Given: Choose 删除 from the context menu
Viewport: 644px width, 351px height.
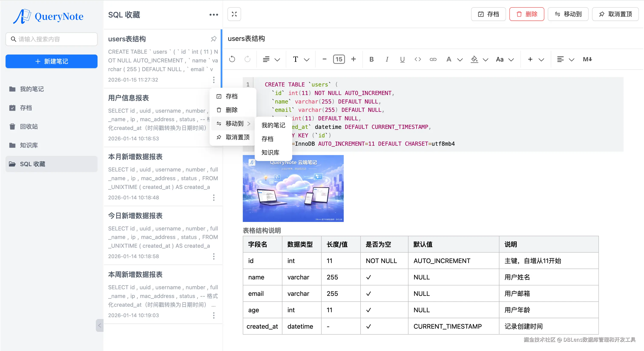Looking at the screenshot, I should (231, 110).
